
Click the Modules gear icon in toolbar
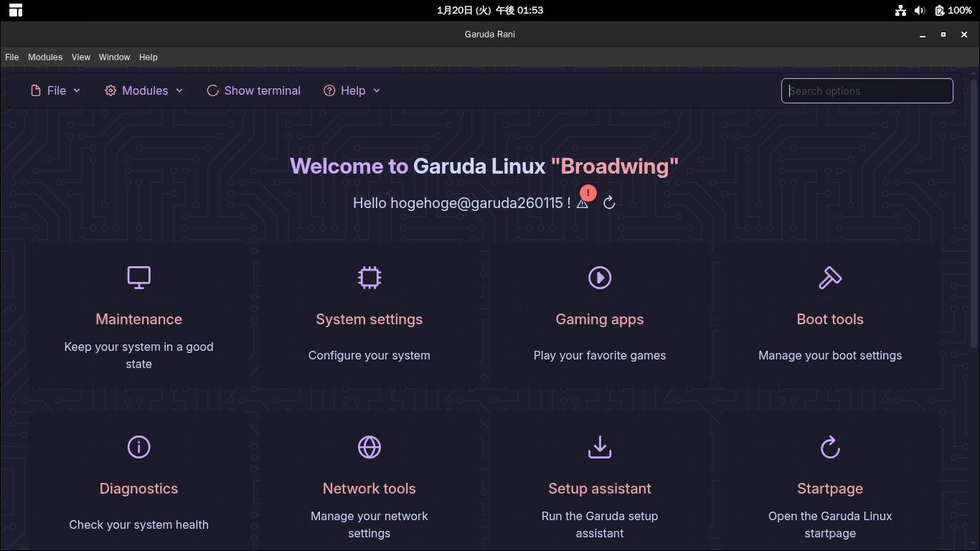point(110,90)
